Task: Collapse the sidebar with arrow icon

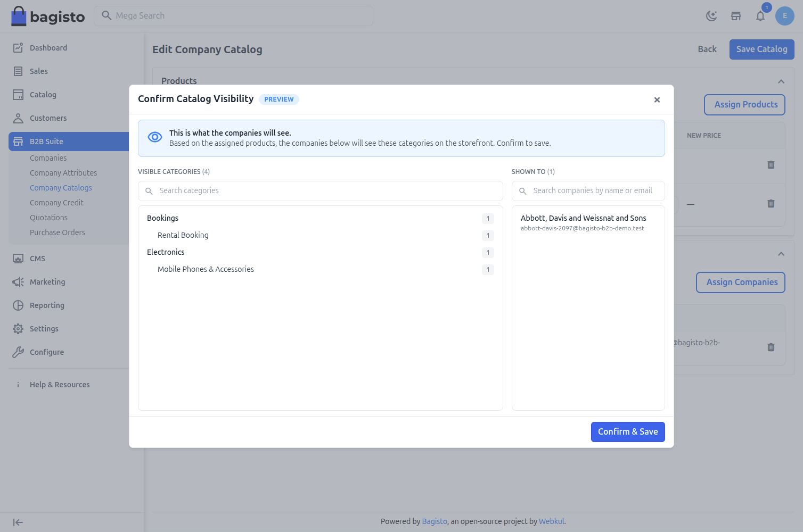Action: coord(18,522)
